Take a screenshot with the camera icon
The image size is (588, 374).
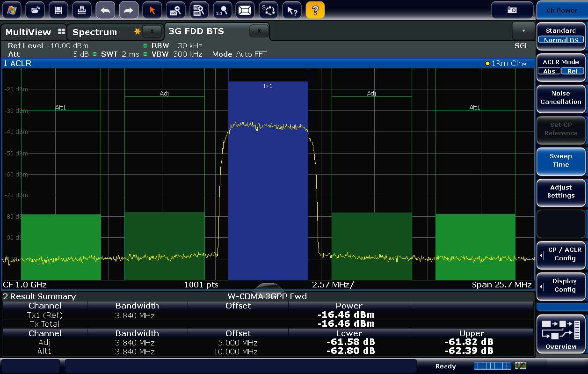512,10
